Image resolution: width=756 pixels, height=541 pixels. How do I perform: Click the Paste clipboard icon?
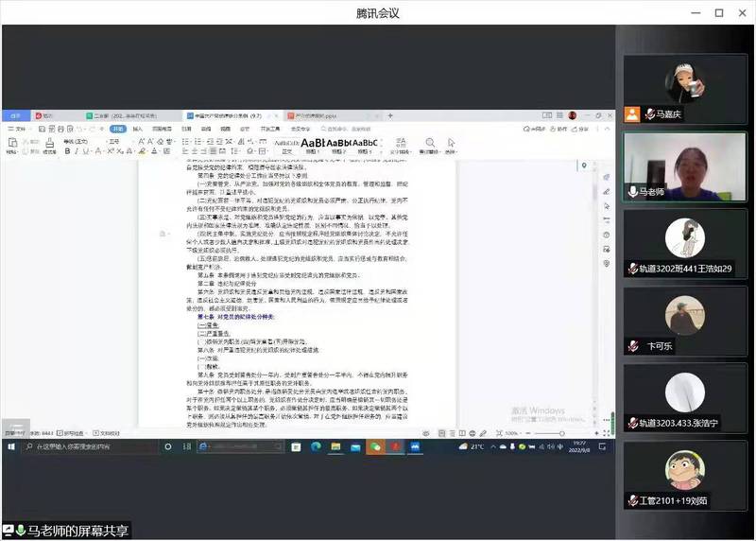[10, 143]
